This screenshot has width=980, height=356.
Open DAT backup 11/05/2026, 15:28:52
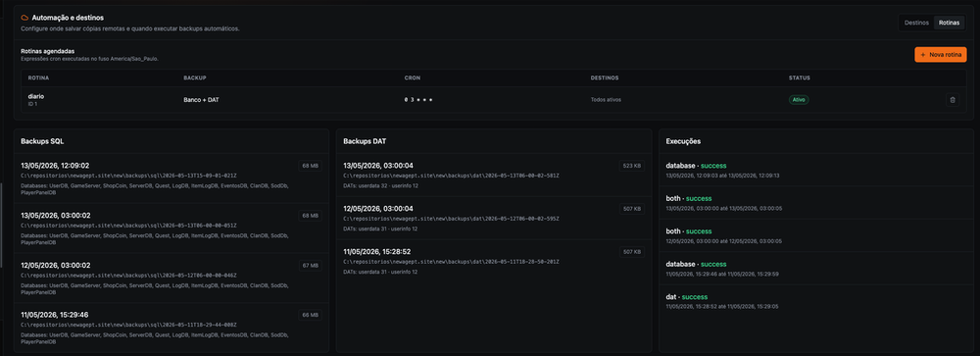click(494, 261)
